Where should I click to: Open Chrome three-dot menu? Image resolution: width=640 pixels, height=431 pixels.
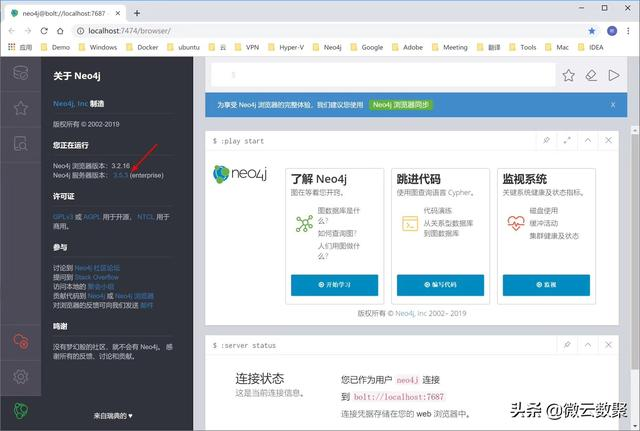(628, 31)
